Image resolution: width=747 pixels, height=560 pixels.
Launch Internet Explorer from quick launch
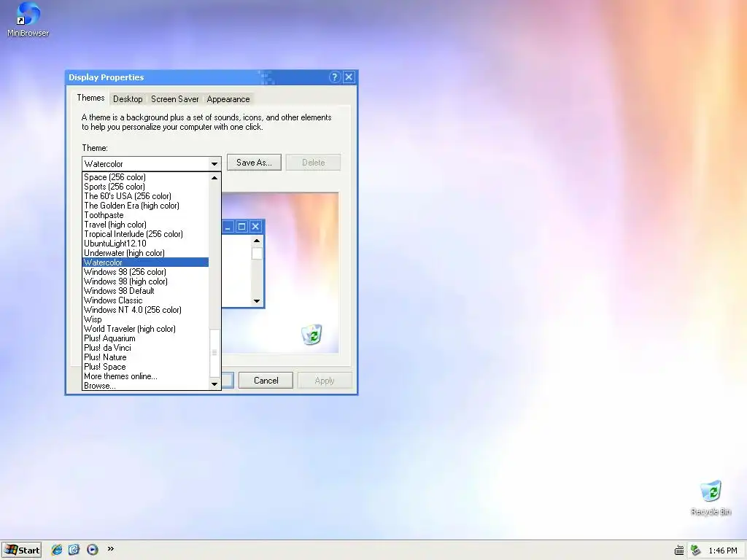point(57,550)
